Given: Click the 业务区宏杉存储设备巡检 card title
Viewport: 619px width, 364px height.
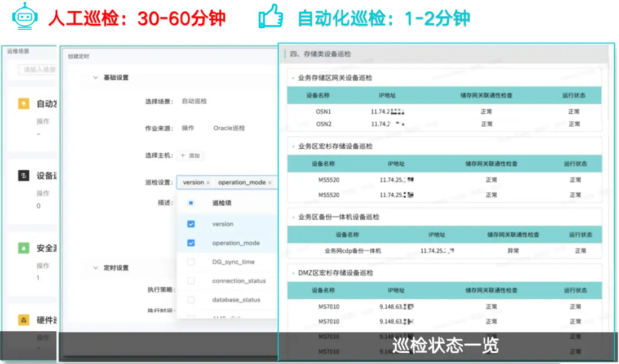Looking at the screenshot, I should tap(335, 147).
